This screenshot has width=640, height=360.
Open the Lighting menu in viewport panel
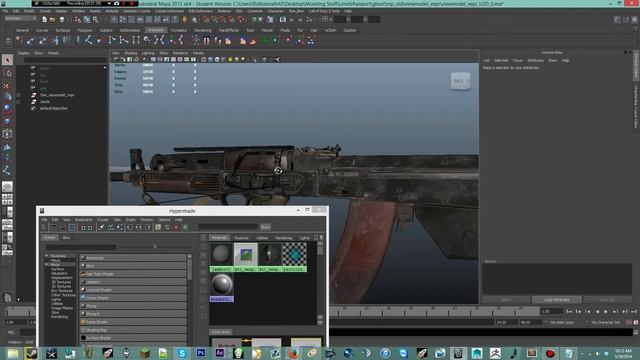(148, 53)
